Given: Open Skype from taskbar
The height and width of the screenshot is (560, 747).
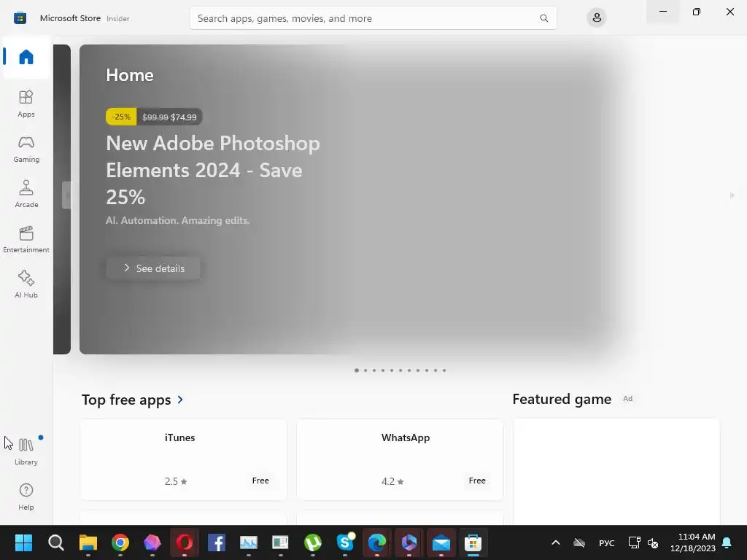Looking at the screenshot, I should pyautogui.click(x=345, y=542).
